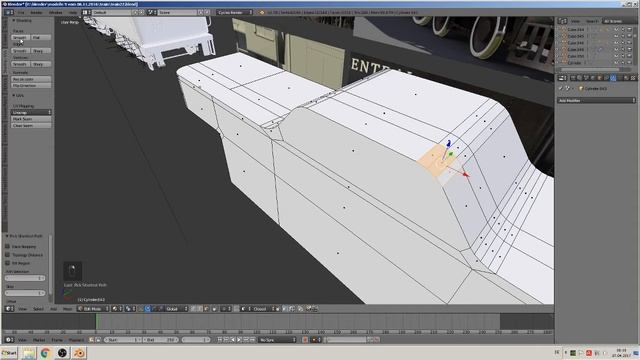The image size is (640, 360).
Task: Open the Properties editor type icon
Action: [x=562, y=78]
